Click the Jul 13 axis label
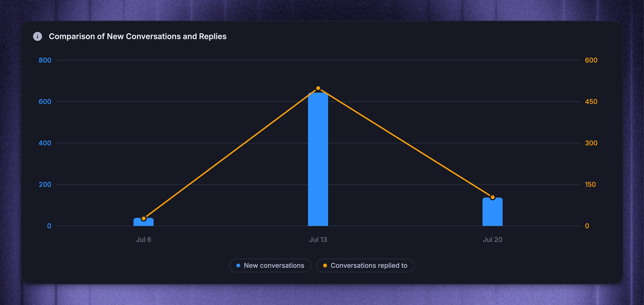644x305 pixels. [x=318, y=240]
